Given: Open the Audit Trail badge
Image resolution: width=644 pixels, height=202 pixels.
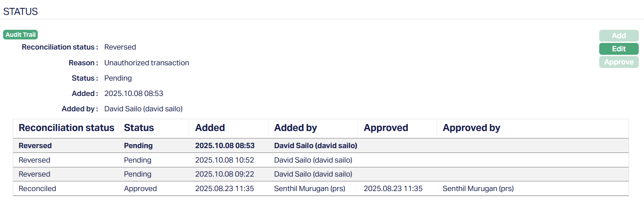Looking at the screenshot, I should pyautogui.click(x=21, y=35).
